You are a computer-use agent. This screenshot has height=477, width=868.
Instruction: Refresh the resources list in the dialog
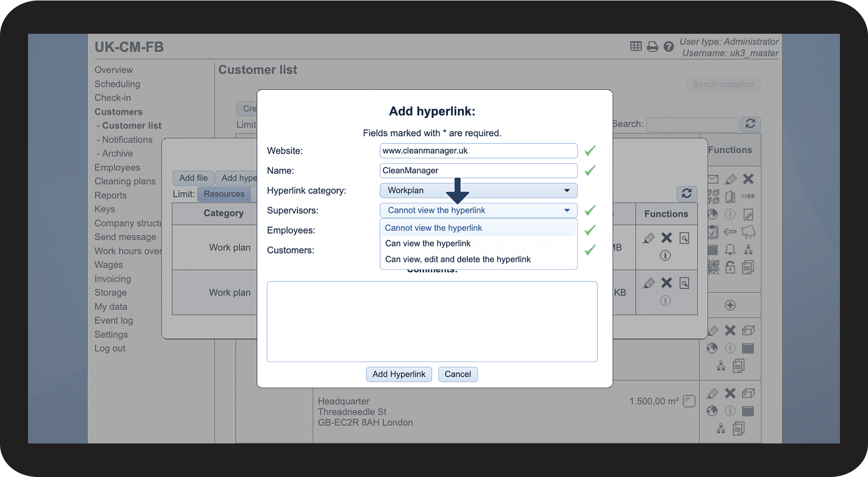[687, 194]
